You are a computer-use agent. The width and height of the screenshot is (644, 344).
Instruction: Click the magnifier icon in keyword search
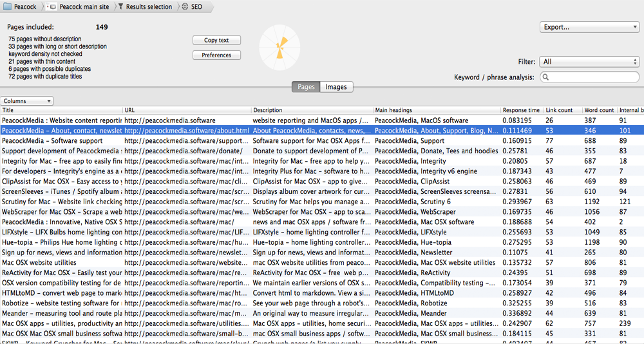point(546,77)
